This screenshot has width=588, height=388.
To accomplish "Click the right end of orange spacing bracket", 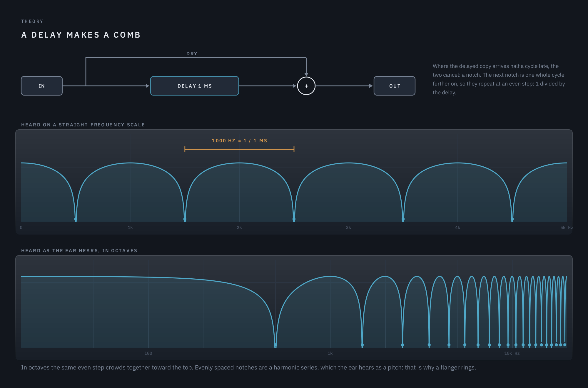I will point(294,149).
